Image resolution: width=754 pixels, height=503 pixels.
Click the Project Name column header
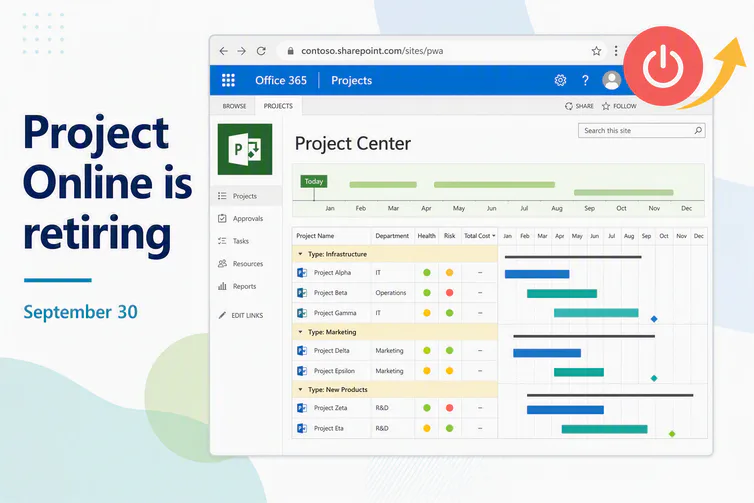(x=315, y=236)
